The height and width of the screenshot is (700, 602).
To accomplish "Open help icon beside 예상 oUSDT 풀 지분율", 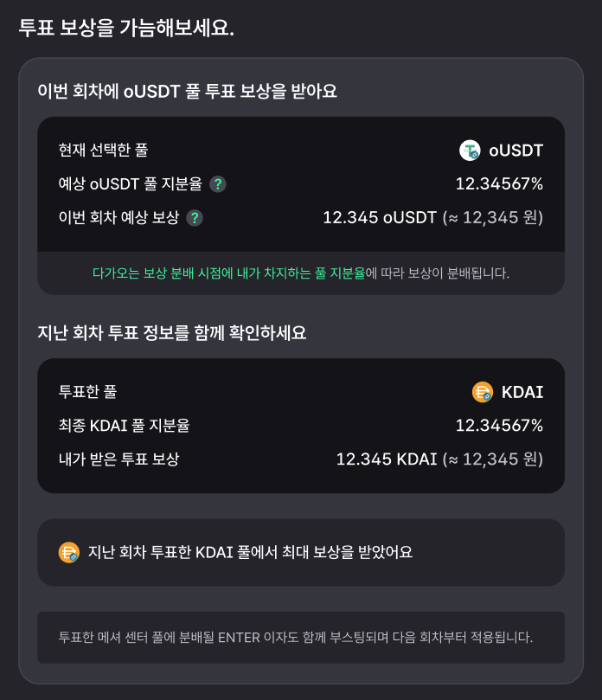I will 218,184.
